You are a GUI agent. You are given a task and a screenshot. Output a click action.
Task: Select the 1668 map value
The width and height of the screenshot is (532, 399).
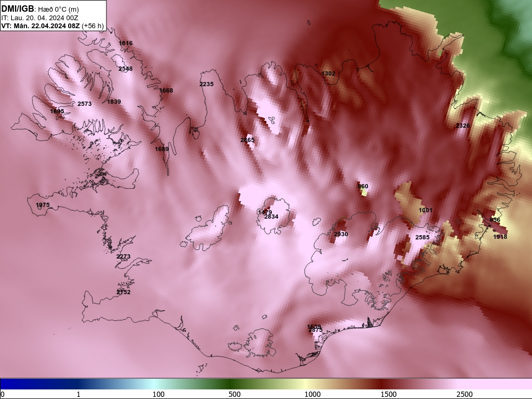[166, 90]
